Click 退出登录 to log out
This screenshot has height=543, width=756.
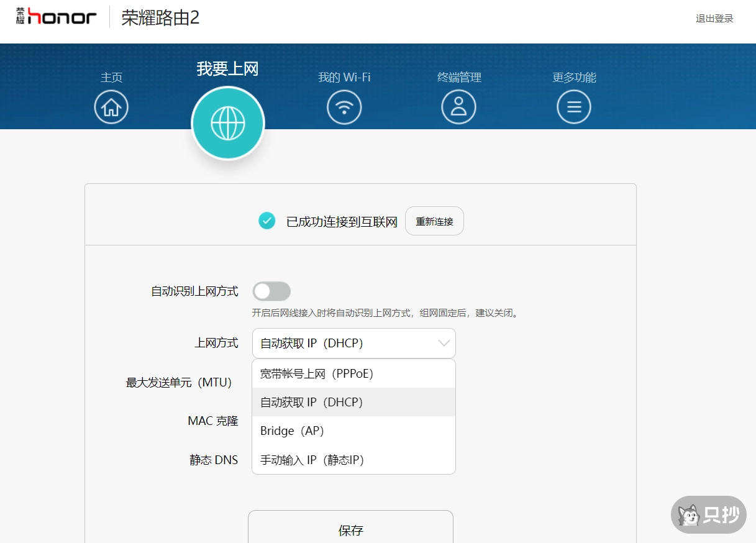coord(714,19)
